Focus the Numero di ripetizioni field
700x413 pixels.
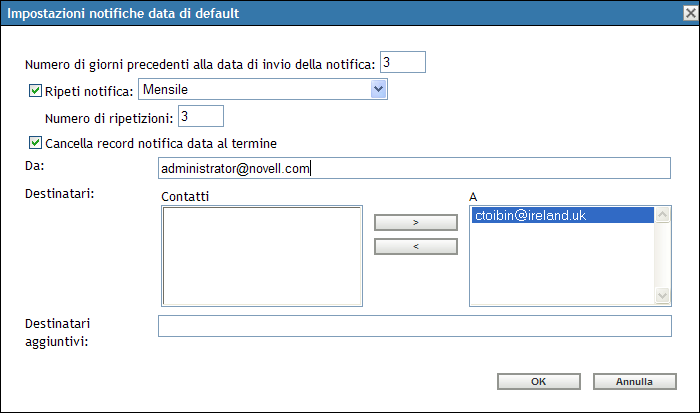coord(200,117)
